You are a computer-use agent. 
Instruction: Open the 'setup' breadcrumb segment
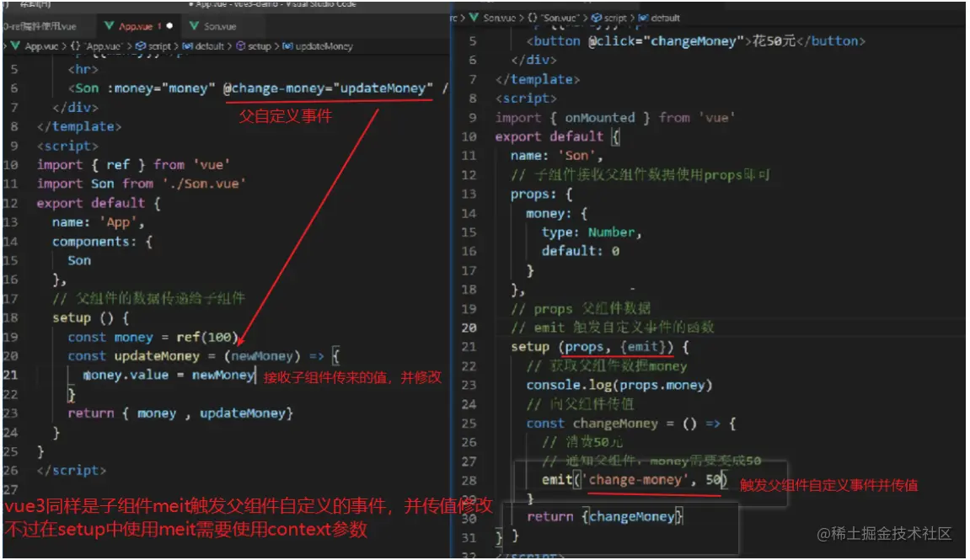(260, 45)
